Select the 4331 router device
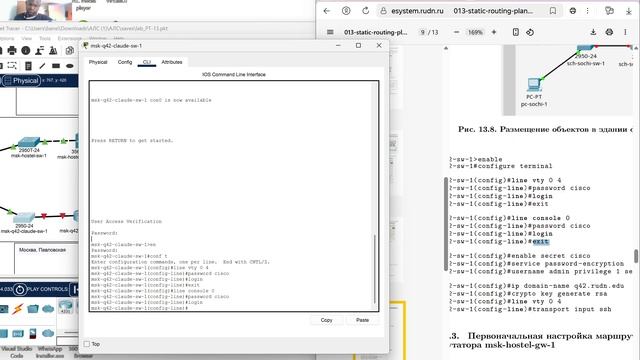This screenshot has width=640, height=360. pyautogui.click(x=65, y=306)
